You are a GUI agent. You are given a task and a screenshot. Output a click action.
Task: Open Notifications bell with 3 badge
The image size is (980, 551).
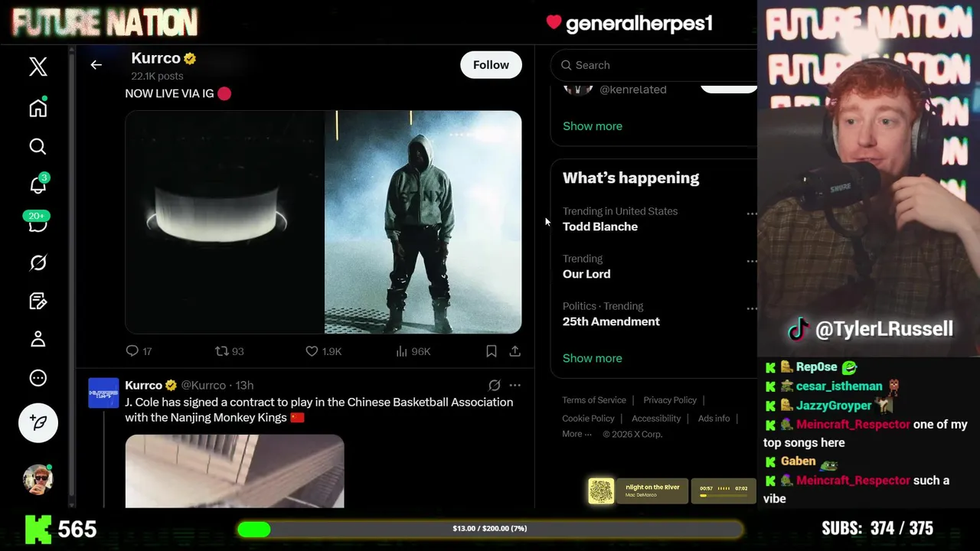point(38,184)
